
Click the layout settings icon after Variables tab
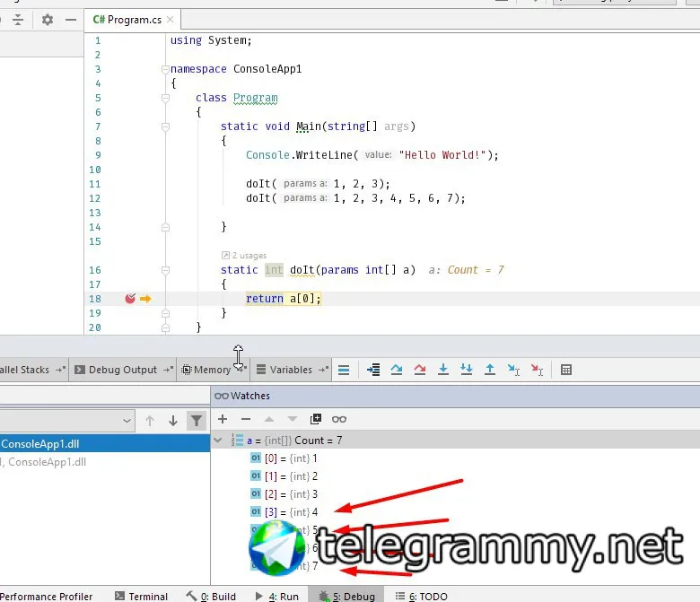click(x=344, y=370)
